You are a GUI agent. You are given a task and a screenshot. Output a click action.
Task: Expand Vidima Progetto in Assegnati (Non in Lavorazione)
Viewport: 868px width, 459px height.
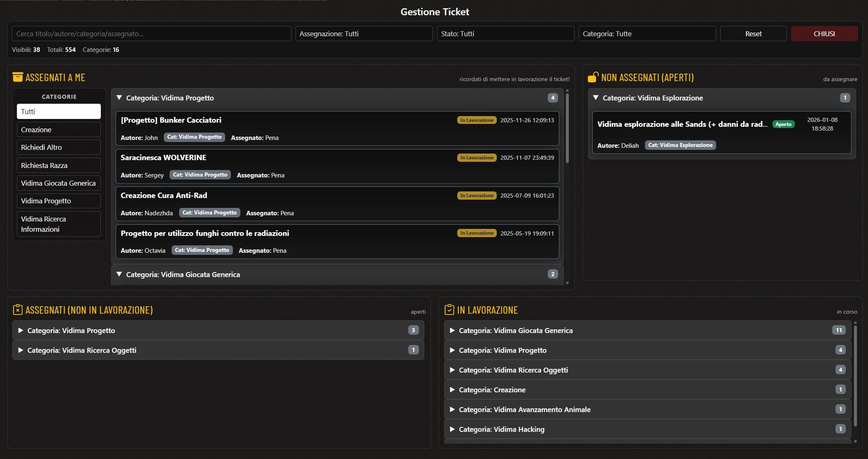pos(218,331)
